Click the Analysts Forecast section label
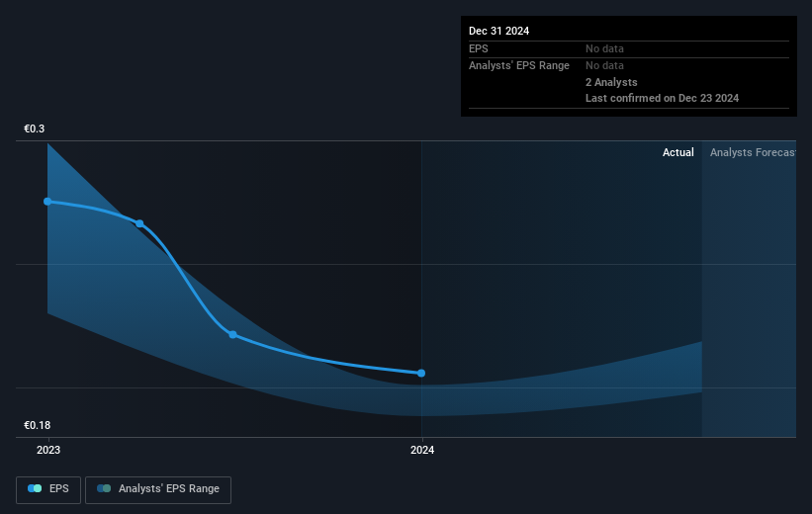Image resolution: width=812 pixels, height=514 pixels. [x=753, y=152]
